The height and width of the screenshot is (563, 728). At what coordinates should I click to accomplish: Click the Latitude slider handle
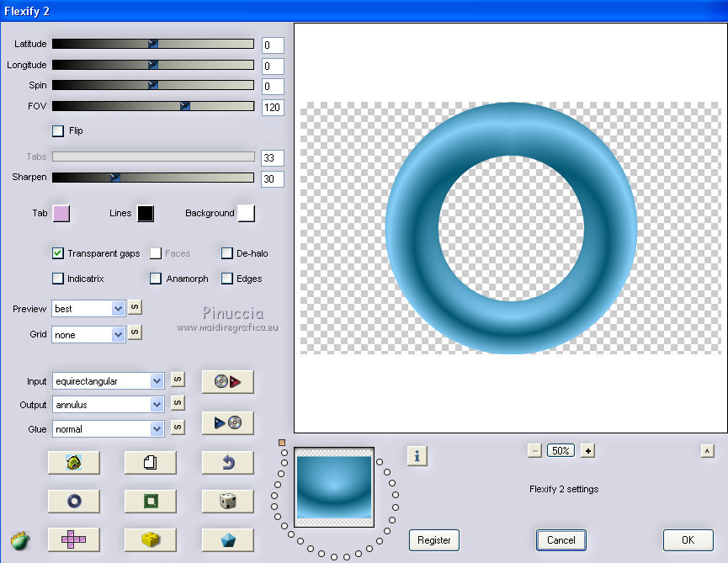point(153,44)
